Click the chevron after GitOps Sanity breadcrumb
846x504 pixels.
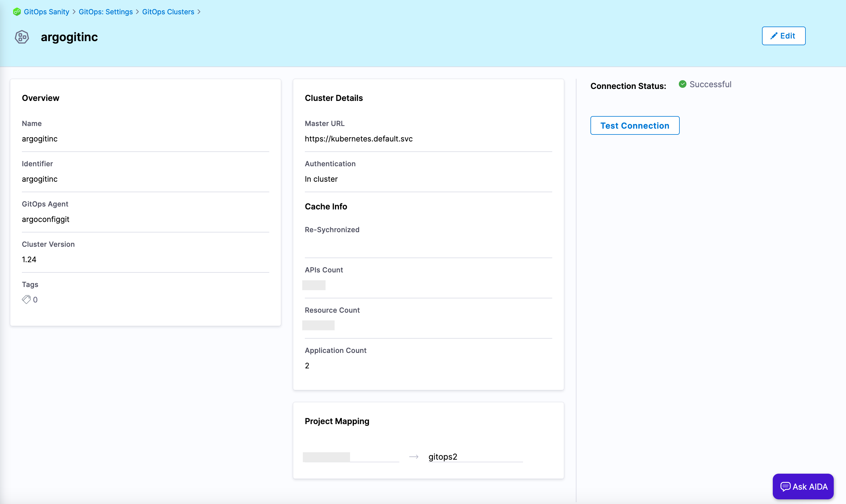74,12
